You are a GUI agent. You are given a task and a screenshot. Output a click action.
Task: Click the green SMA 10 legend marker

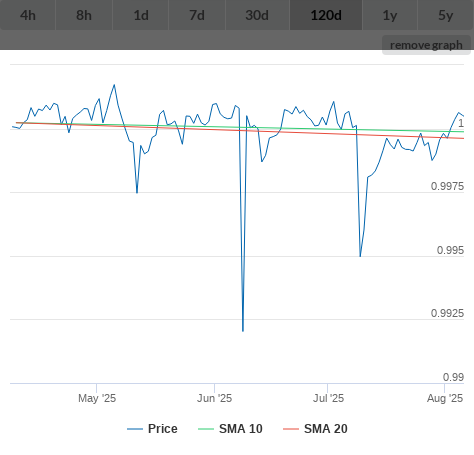click(x=206, y=429)
